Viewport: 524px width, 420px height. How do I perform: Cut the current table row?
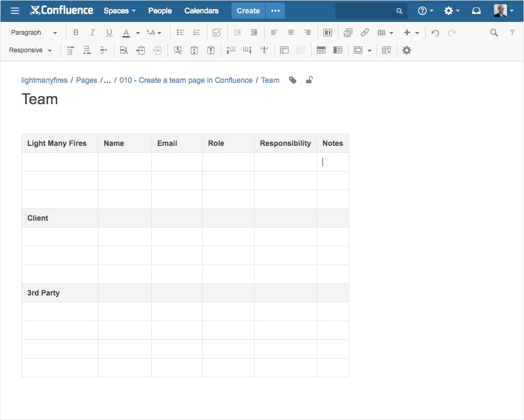[x=124, y=50]
